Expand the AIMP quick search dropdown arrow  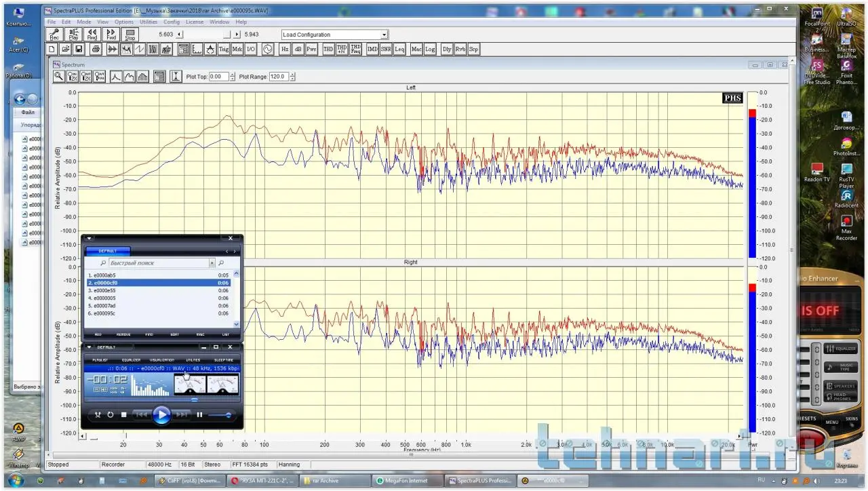coord(212,262)
